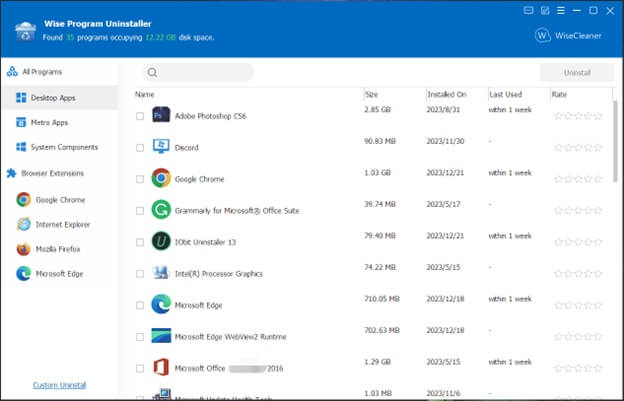
Task: Click the program list vertical scrollbar
Action: coord(615,141)
